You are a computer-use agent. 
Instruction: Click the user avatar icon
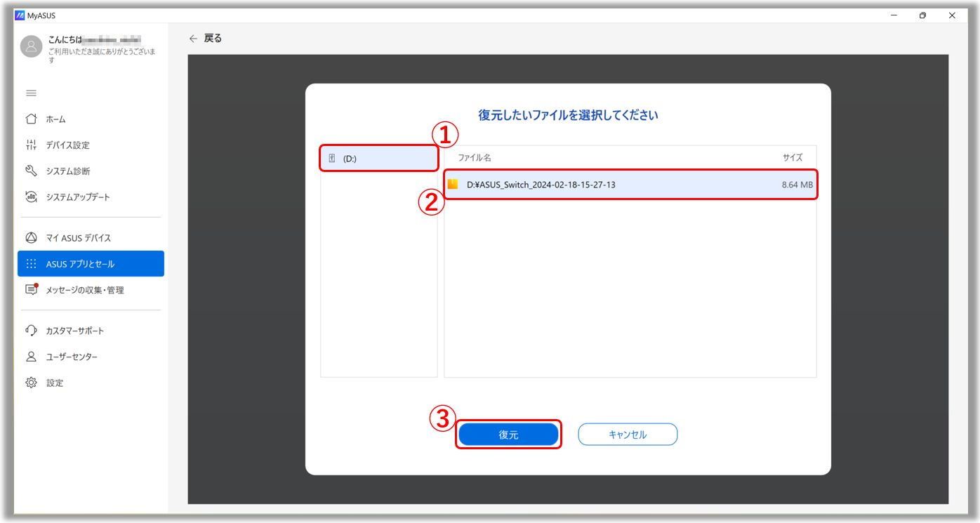coord(31,46)
